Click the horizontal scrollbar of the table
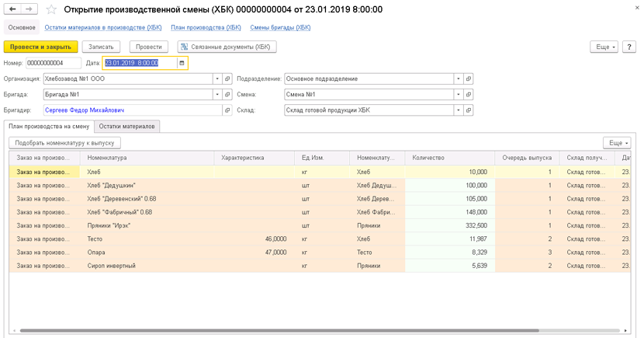 click(279, 330)
